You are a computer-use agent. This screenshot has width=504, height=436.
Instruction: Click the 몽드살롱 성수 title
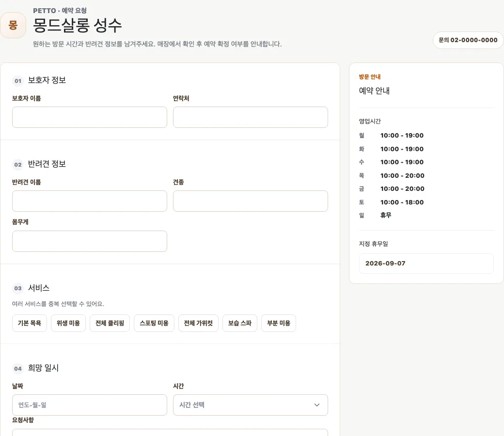point(78,25)
